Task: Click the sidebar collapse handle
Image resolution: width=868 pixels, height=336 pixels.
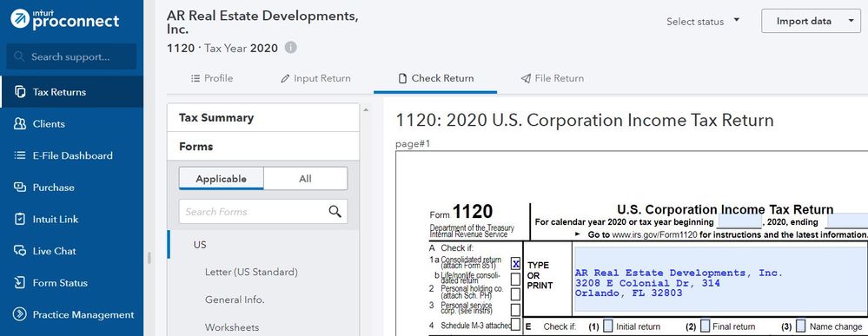Action: (149, 258)
